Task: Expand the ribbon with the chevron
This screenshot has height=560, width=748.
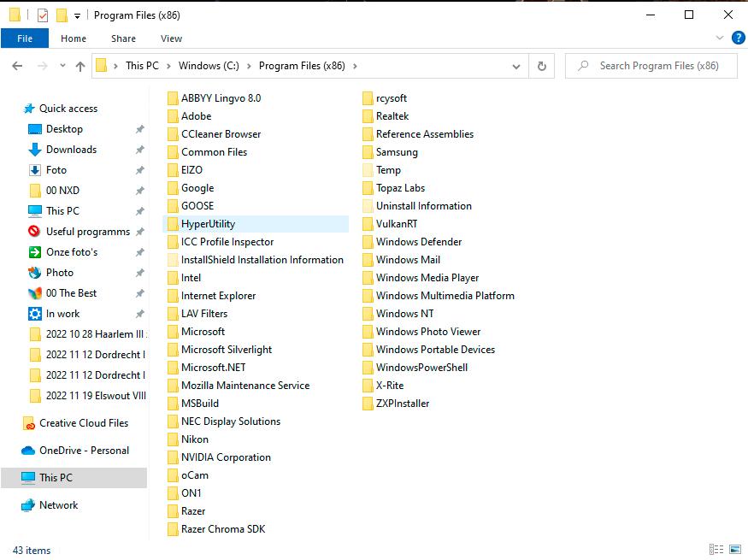Action: point(720,38)
